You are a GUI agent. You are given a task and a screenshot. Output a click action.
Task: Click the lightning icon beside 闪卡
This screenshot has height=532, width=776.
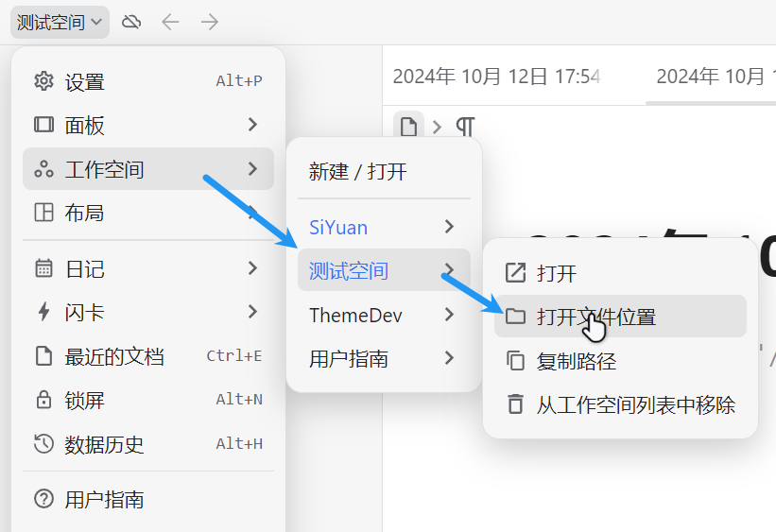(x=43, y=312)
